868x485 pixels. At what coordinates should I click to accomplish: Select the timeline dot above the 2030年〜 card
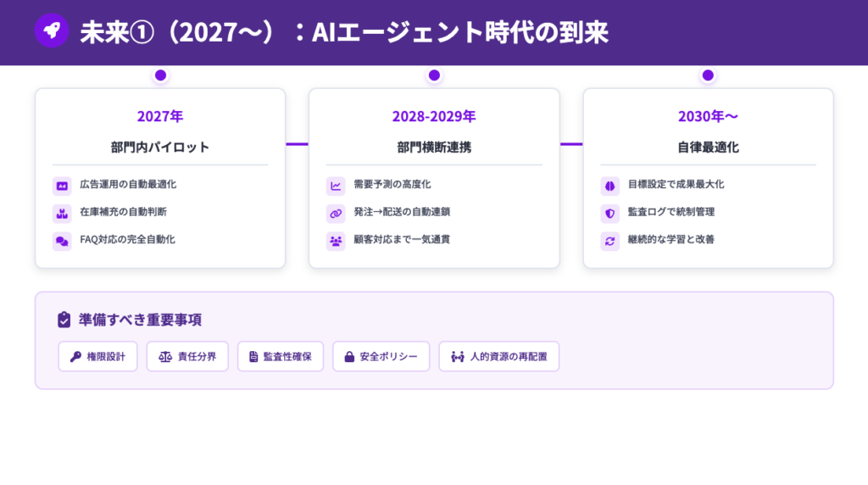708,75
